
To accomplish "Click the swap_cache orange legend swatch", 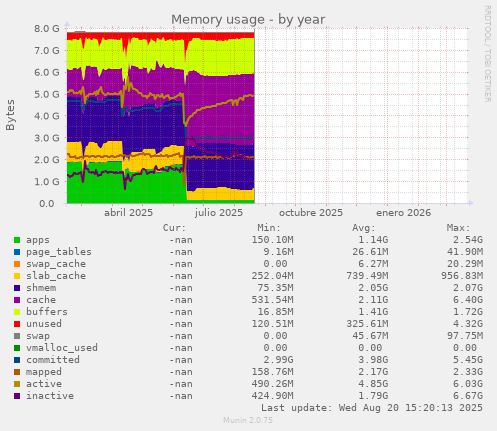I will pyautogui.click(x=17, y=264).
